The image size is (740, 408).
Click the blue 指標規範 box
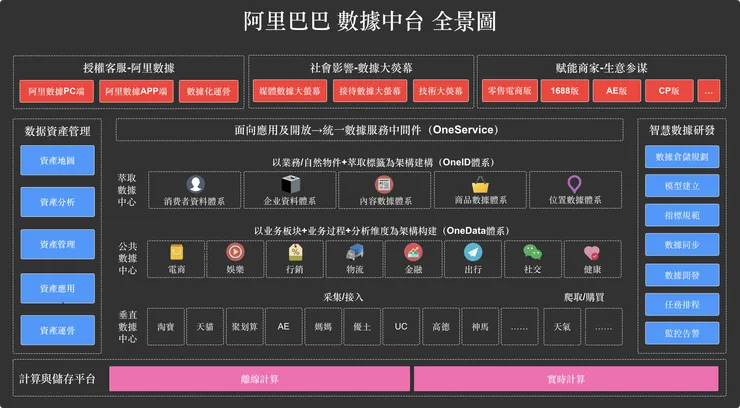(682, 215)
